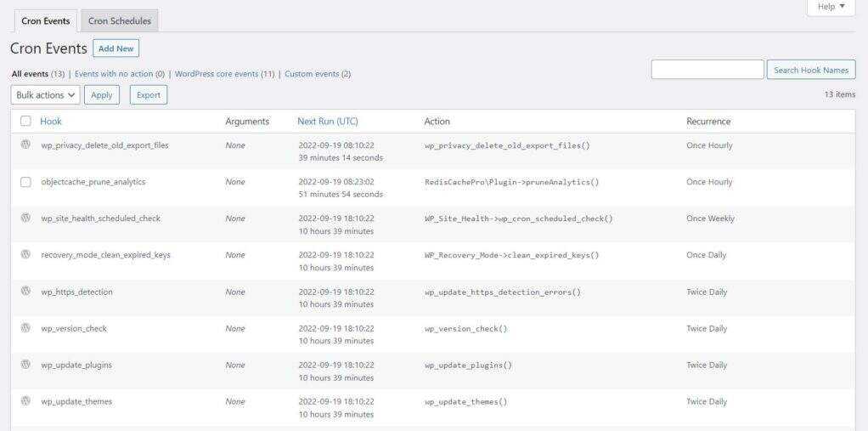This screenshot has width=868, height=431.
Task: Click WordPress icon beside wp_version_check
Action: click(x=25, y=327)
